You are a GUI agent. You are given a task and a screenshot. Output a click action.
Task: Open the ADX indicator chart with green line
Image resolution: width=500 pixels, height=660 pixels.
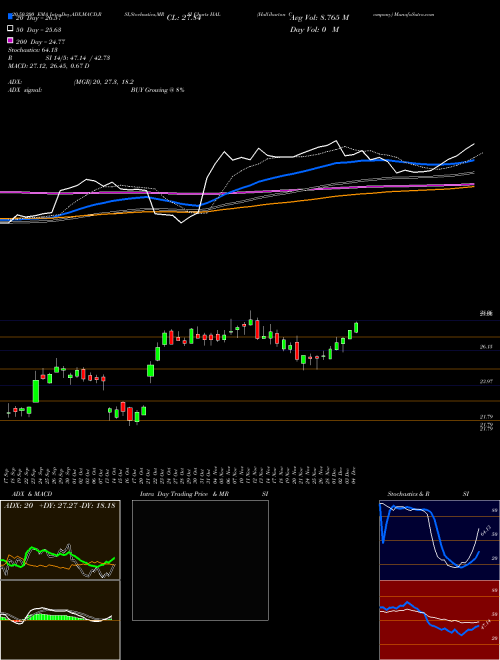(x=60, y=540)
